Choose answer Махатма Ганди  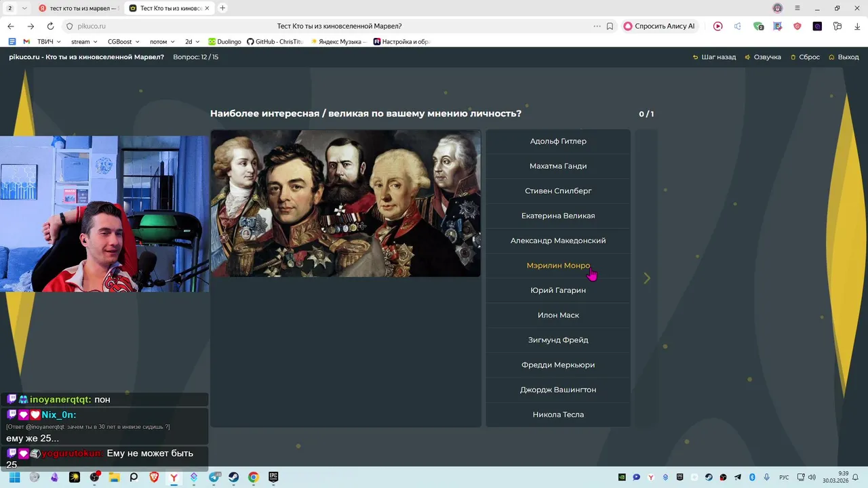click(x=558, y=166)
